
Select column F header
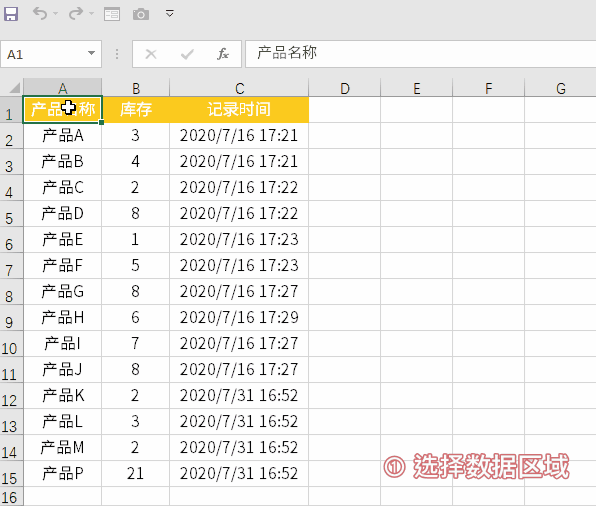[488, 88]
